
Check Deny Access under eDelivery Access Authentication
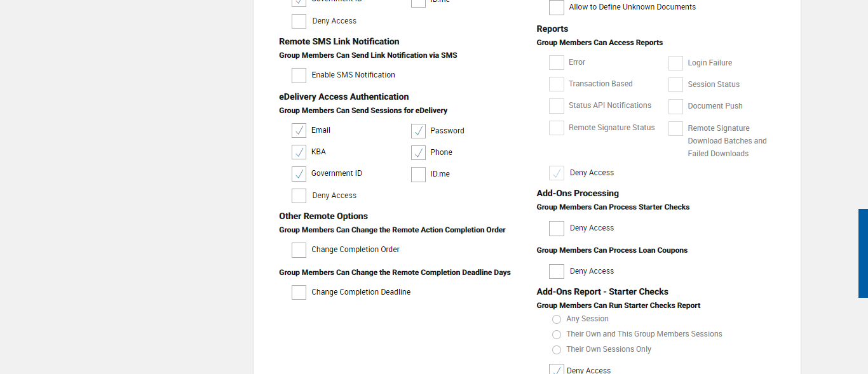(x=299, y=196)
